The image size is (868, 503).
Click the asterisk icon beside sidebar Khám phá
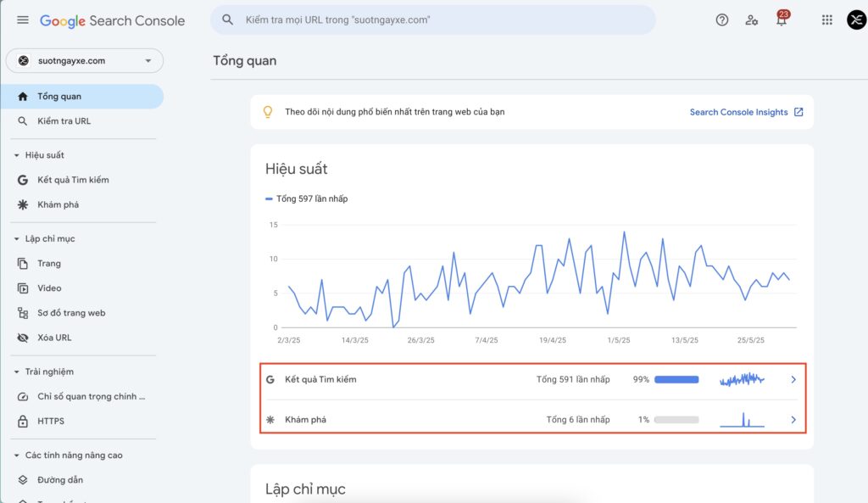[x=23, y=205]
